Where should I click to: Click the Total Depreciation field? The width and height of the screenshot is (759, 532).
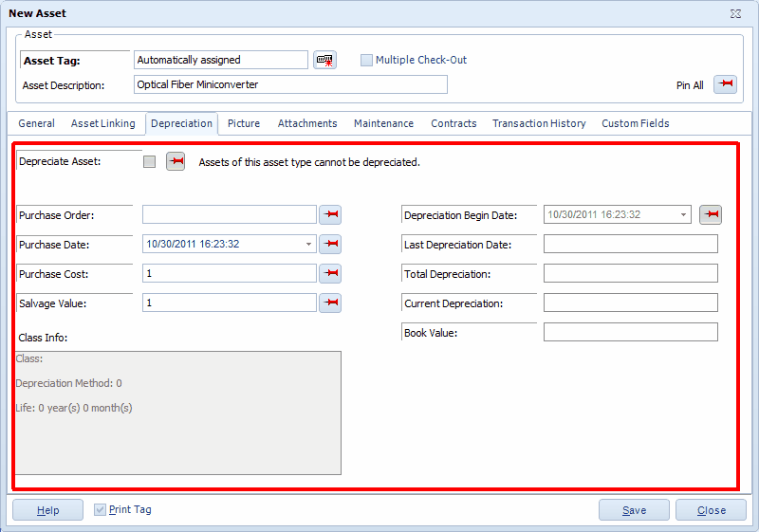coord(631,273)
